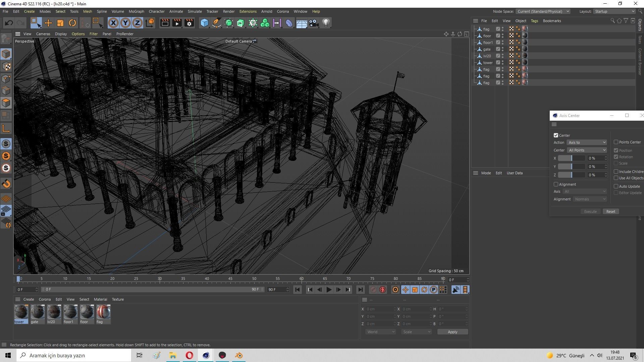
Task: Select the Rotate tool
Action: click(x=72, y=23)
